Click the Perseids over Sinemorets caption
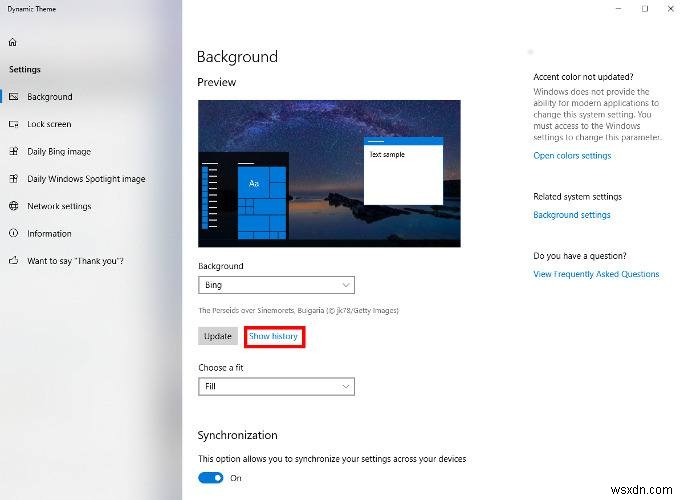 point(298,310)
